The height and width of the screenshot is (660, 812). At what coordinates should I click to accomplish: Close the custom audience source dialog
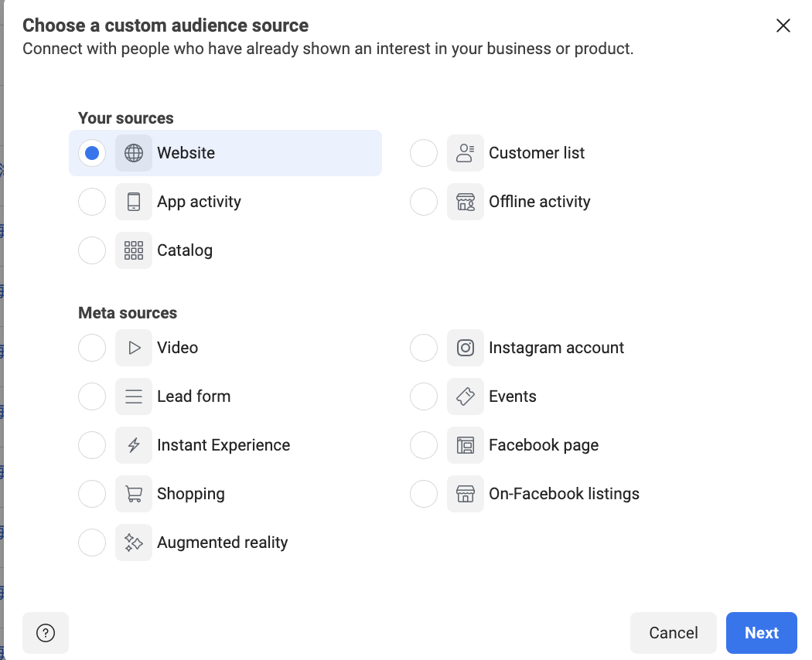point(783,26)
